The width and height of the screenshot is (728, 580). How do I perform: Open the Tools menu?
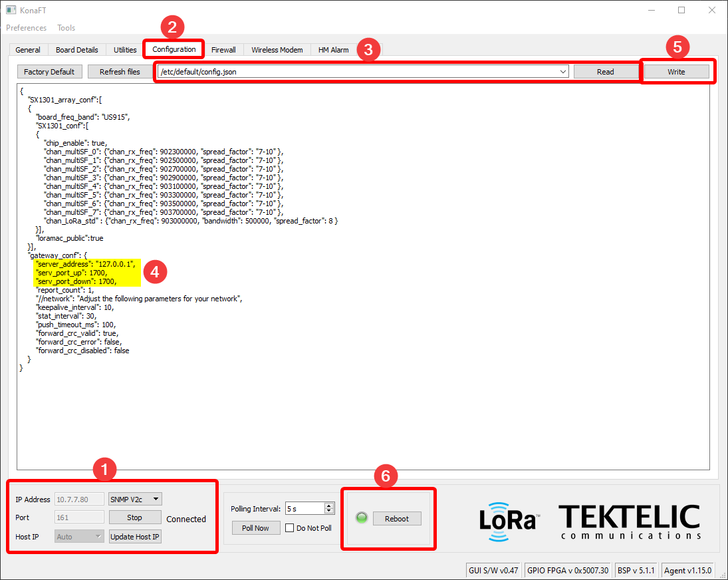point(66,28)
